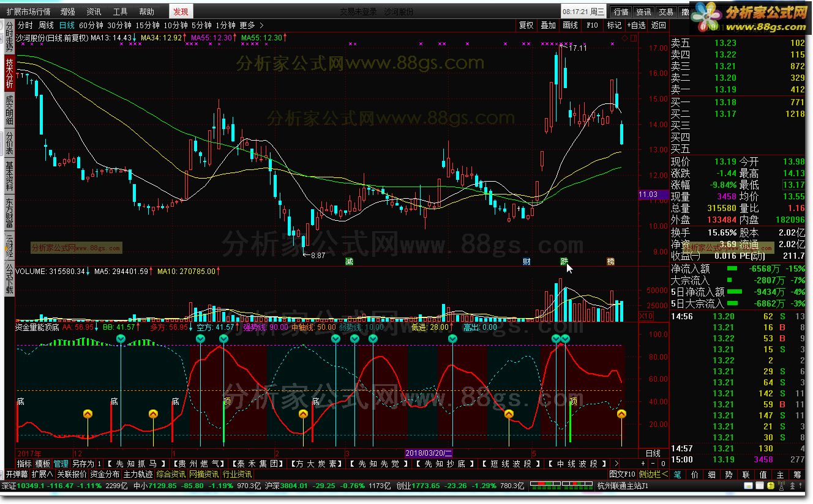Click the last orange up-arrow marker on indicator chart
The width and height of the screenshot is (813, 504).
(622, 414)
